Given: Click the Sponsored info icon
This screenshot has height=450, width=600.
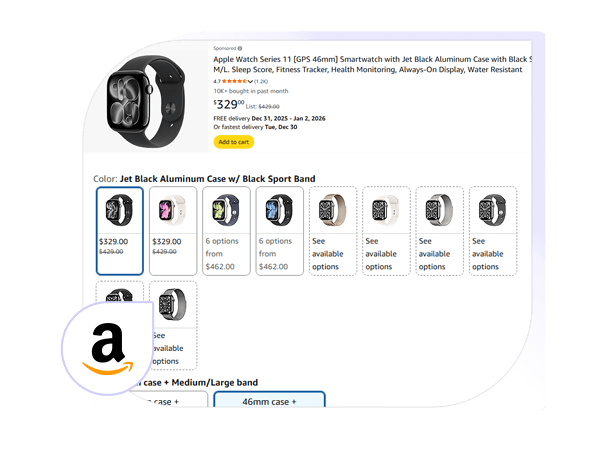Looking at the screenshot, I should [240, 49].
